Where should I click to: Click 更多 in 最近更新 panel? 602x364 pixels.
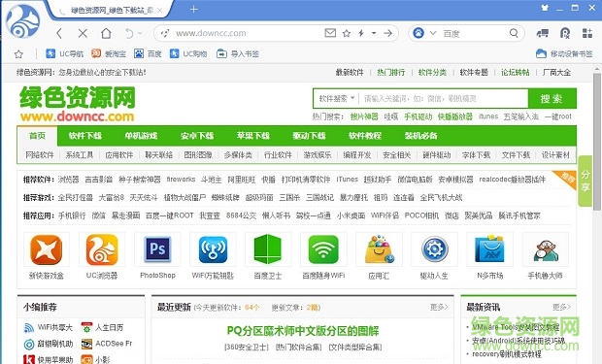(439, 307)
